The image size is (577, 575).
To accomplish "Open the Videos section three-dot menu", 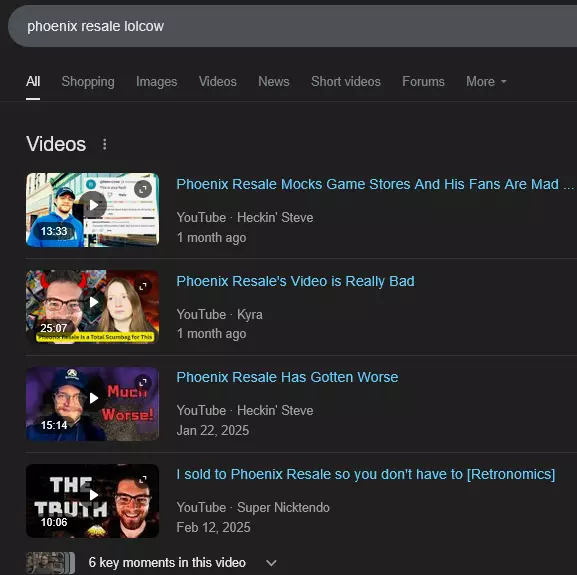I will click(105, 144).
